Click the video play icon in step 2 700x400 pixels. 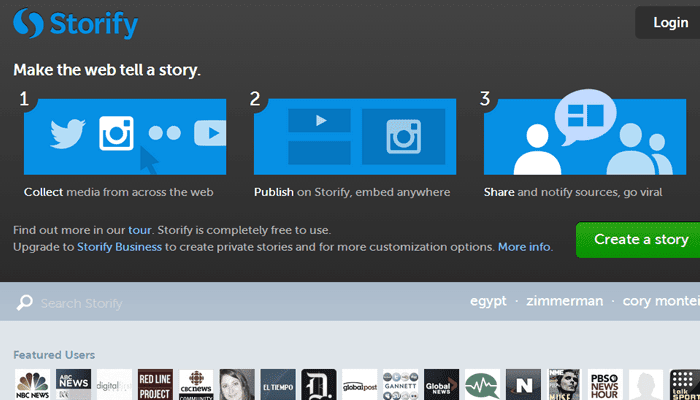point(319,121)
